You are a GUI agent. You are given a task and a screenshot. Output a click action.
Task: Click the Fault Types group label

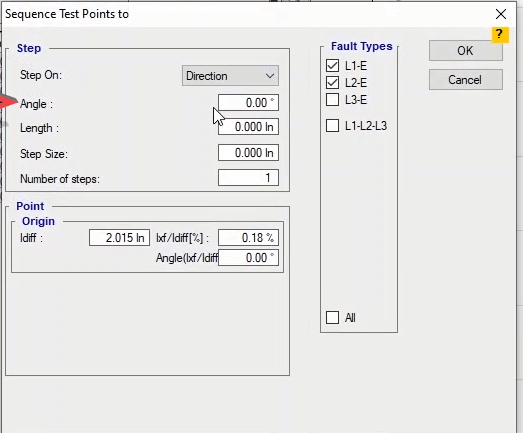pyautogui.click(x=362, y=46)
